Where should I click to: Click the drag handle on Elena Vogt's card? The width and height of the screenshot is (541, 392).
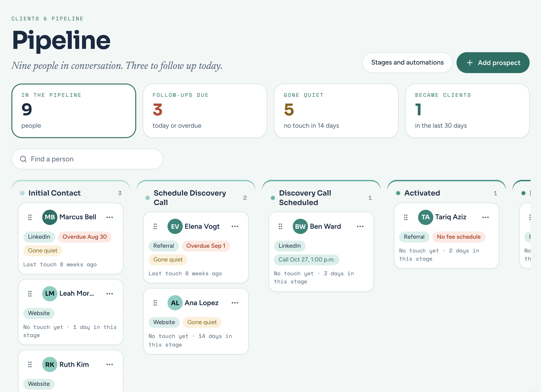tap(155, 226)
